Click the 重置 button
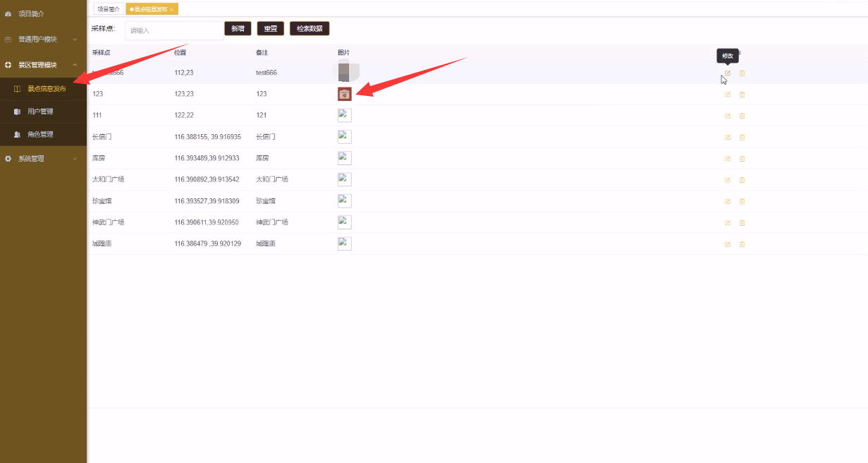 (x=270, y=29)
